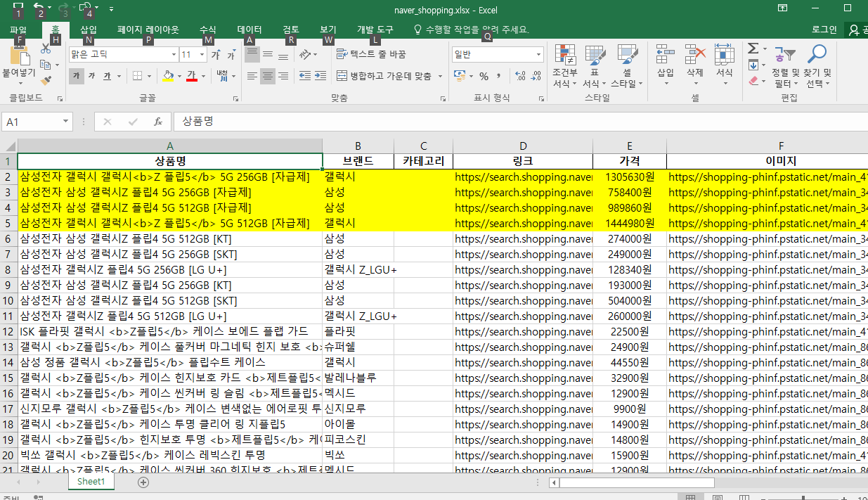The width and height of the screenshot is (868, 500).
Task: Switch to the 개발 도구 tab
Action: coord(375,30)
